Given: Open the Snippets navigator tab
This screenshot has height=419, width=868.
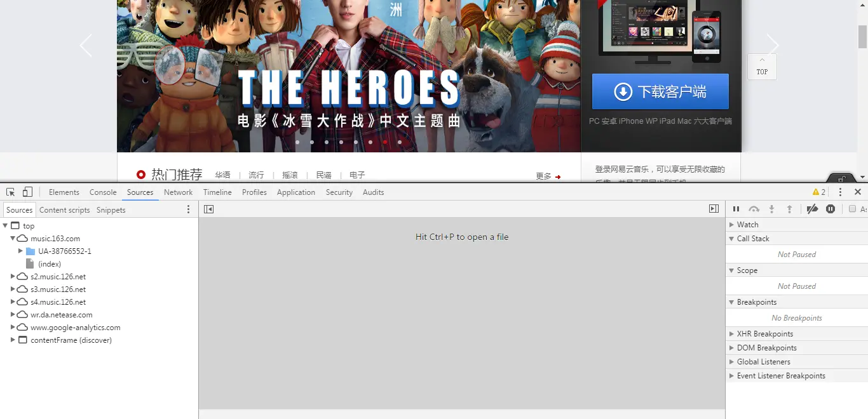Looking at the screenshot, I should 111,209.
